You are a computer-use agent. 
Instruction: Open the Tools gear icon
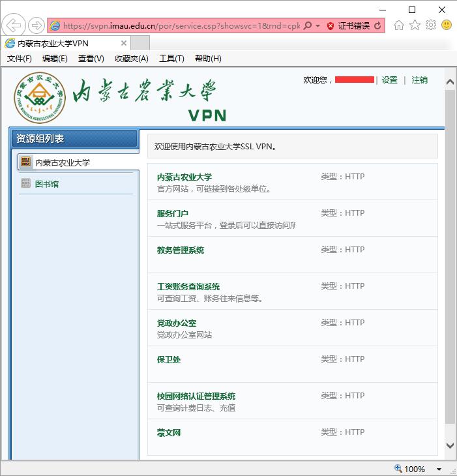(431, 25)
